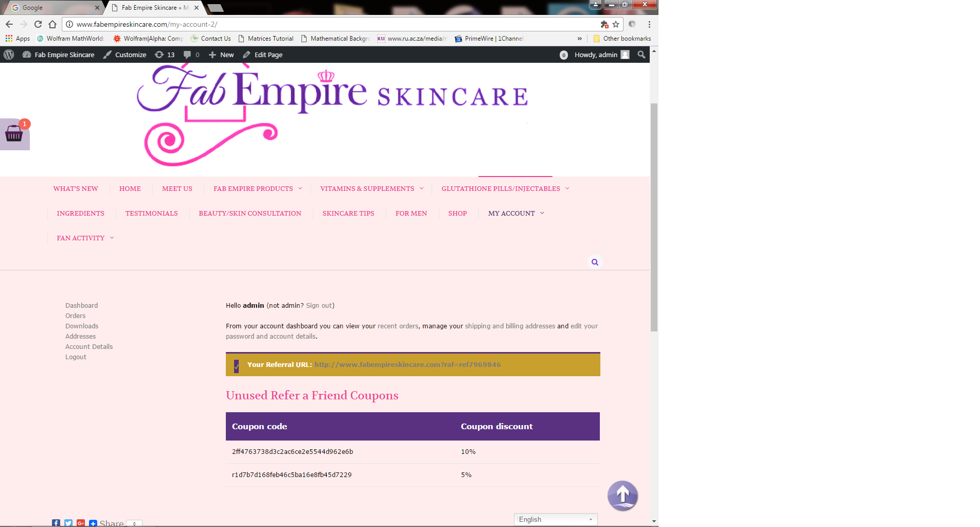Share page via Google Plus icon
980x527 pixels.
click(x=81, y=523)
